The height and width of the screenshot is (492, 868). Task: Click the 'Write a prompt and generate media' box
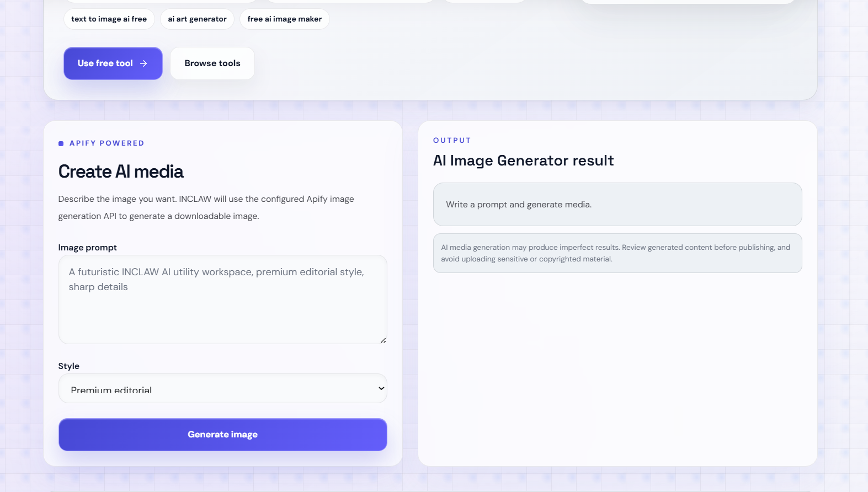click(x=617, y=205)
